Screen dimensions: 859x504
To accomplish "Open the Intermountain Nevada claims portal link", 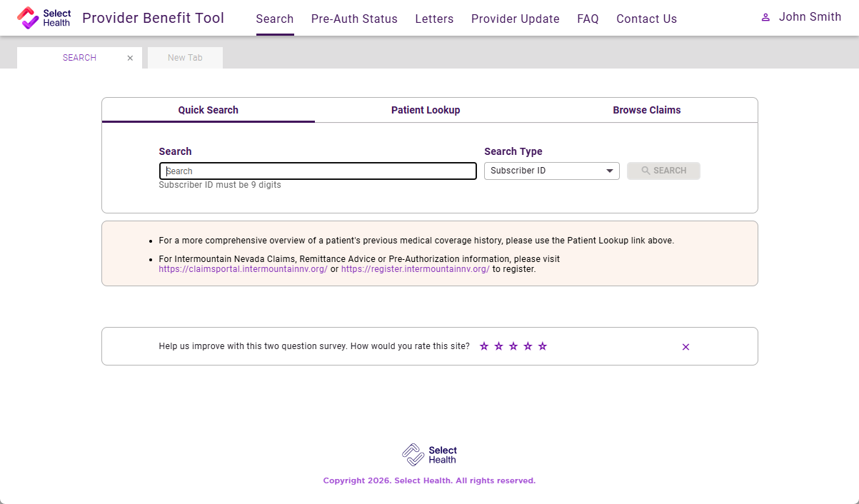I will tap(243, 269).
